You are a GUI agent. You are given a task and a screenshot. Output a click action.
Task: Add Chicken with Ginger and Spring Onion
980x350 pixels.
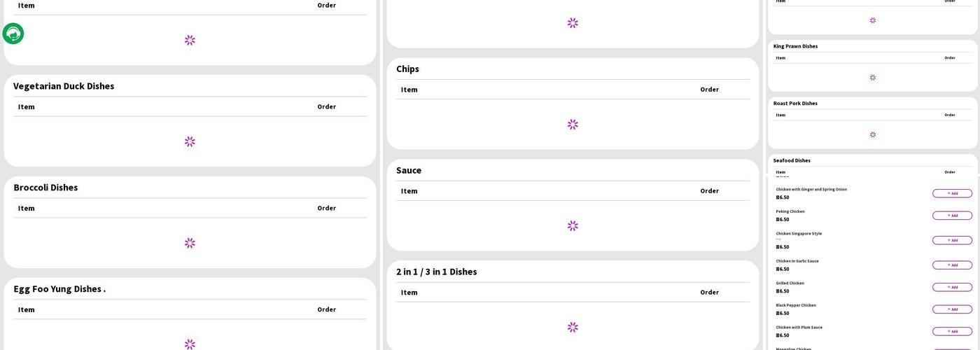[x=952, y=193]
